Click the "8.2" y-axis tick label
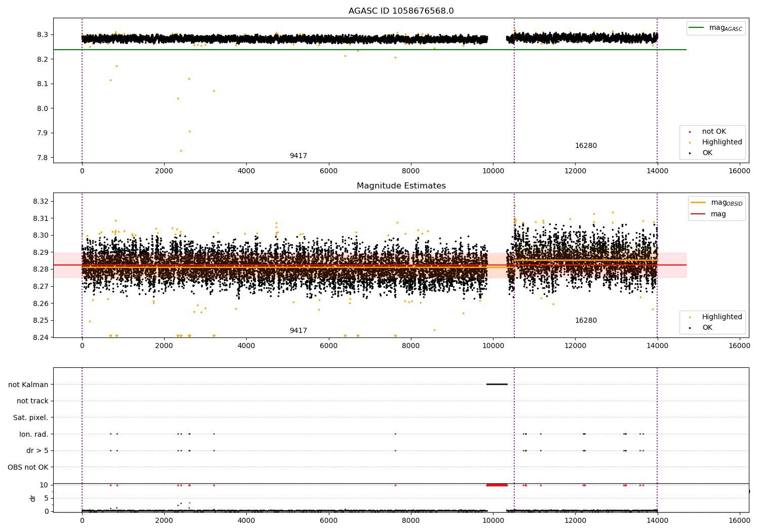The width and height of the screenshot is (760, 532). 43,59
